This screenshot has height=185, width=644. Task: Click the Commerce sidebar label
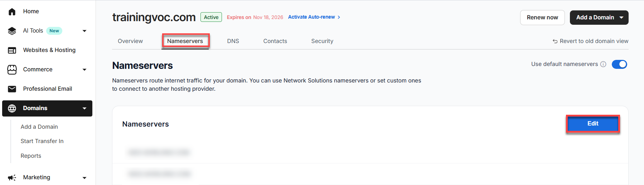pos(38,70)
